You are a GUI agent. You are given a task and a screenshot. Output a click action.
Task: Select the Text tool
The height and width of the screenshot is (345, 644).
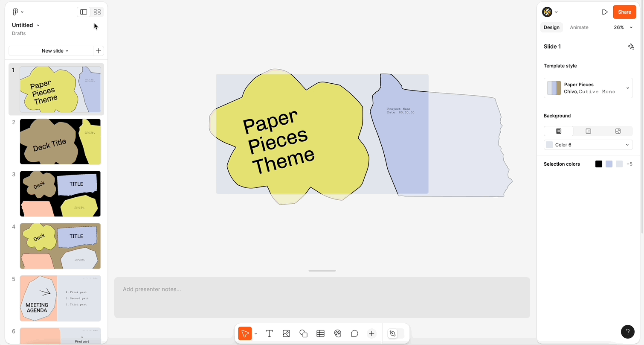pyautogui.click(x=269, y=333)
